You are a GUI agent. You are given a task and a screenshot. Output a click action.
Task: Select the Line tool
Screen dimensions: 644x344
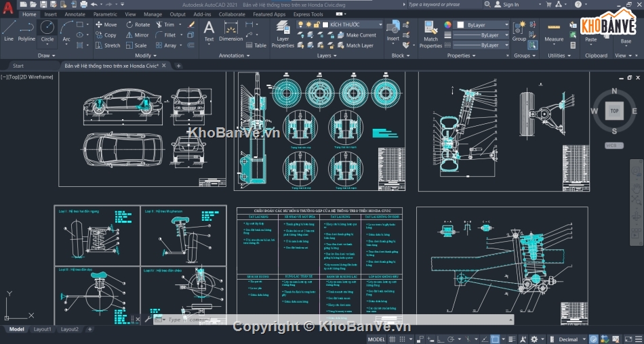click(x=9, y=30)
